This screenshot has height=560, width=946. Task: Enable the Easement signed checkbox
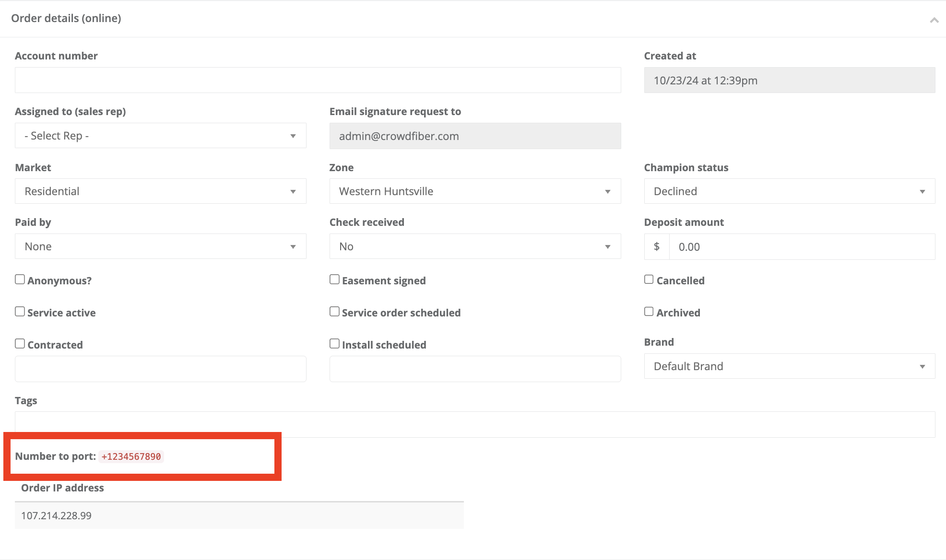coord(334,280)
